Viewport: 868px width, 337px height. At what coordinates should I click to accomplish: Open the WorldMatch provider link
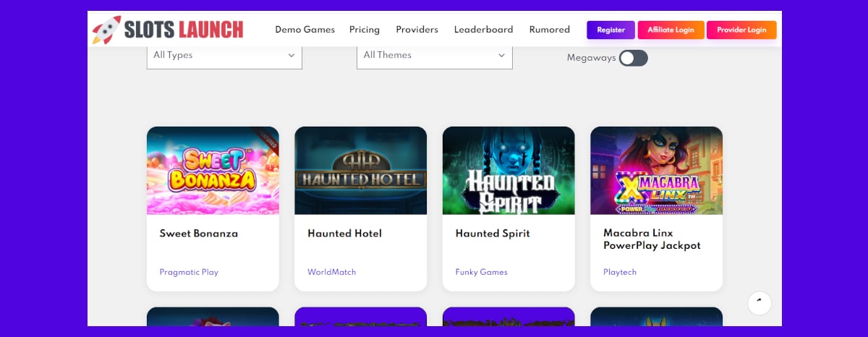[x=332, y=273]
